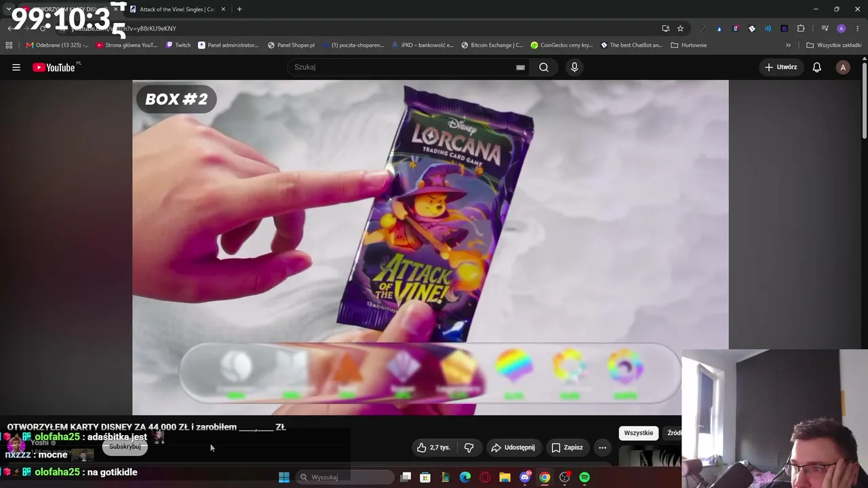Install the page as app icon
Viewport: 868px width, 488px height.
pyautogui.click(x=666, y=28)
